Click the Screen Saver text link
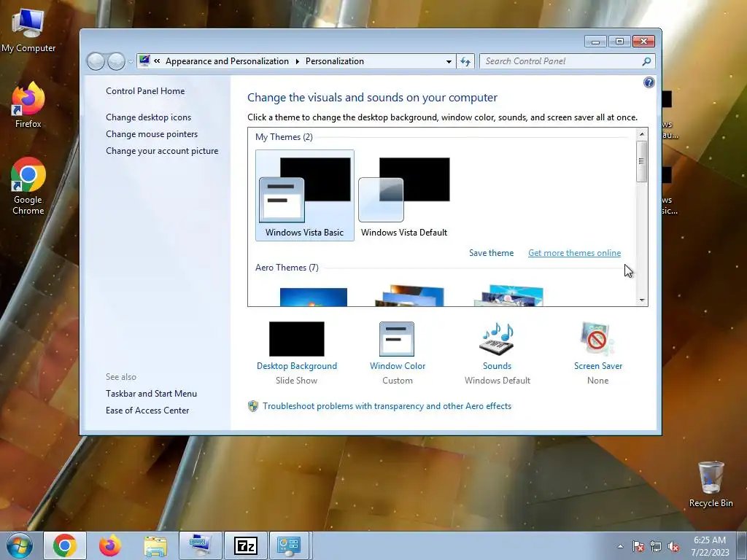Image resolution: width=747 pixels, height=560 pixels. pyautogui.click(x=598, y=366)
